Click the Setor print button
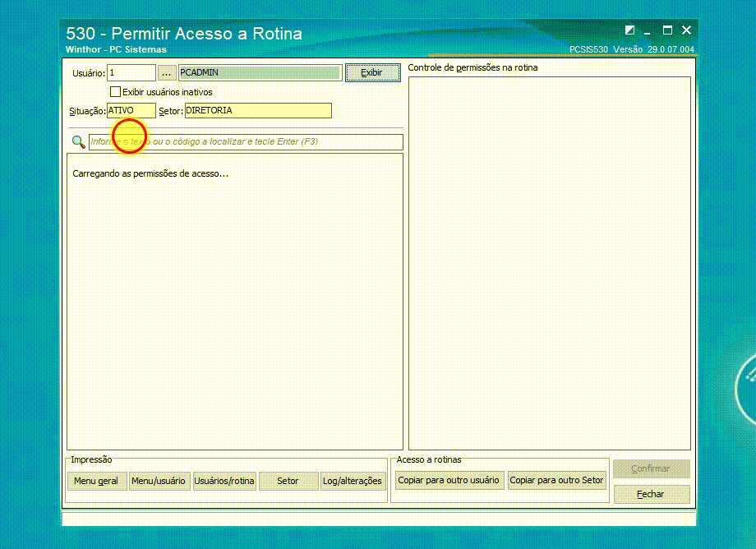The height and width of the screenshot is (549, 756). coord(288,481)
